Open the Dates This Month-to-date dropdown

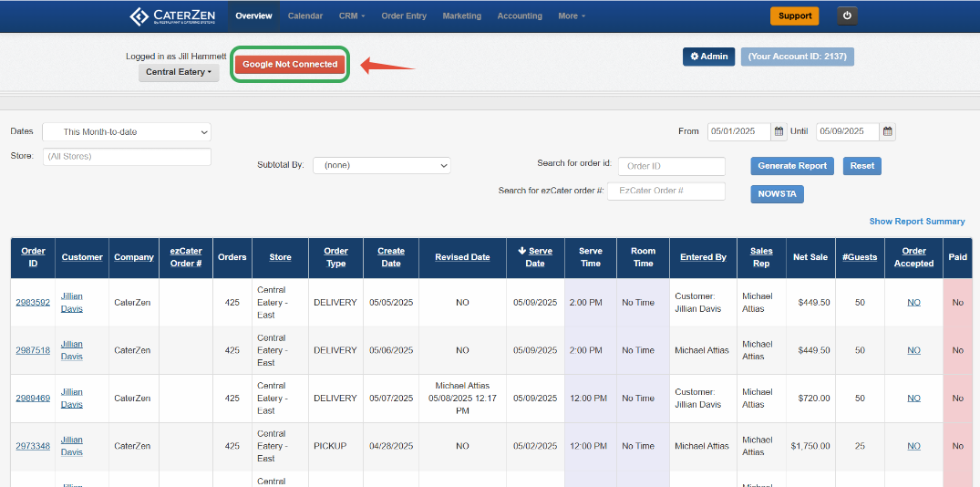point(127,132)
